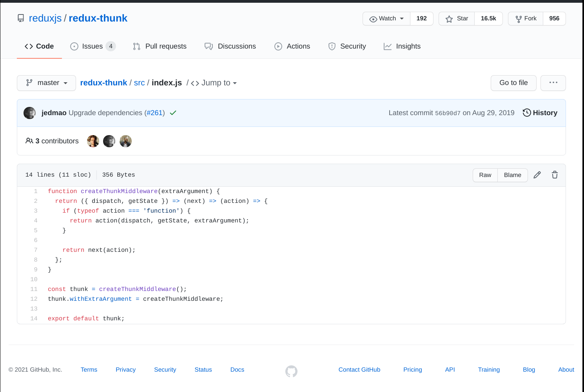
Task: Select line number 14
Action: point(34,318)
